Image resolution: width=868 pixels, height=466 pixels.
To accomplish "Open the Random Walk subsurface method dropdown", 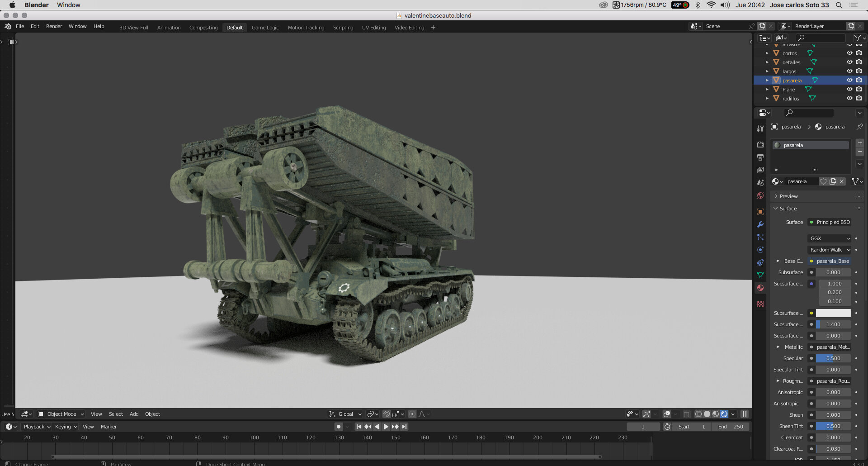I will tap(829, 250).
